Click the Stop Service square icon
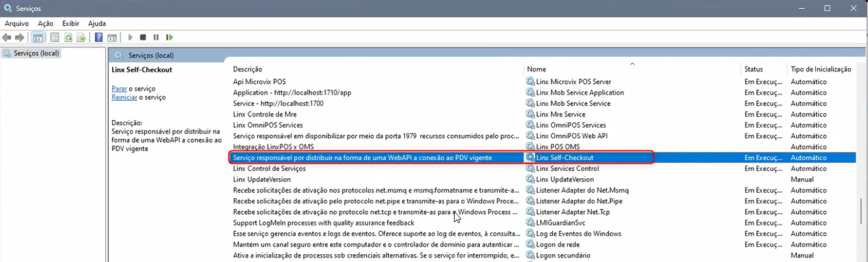The image size is (868, 262). coord(143,38)
